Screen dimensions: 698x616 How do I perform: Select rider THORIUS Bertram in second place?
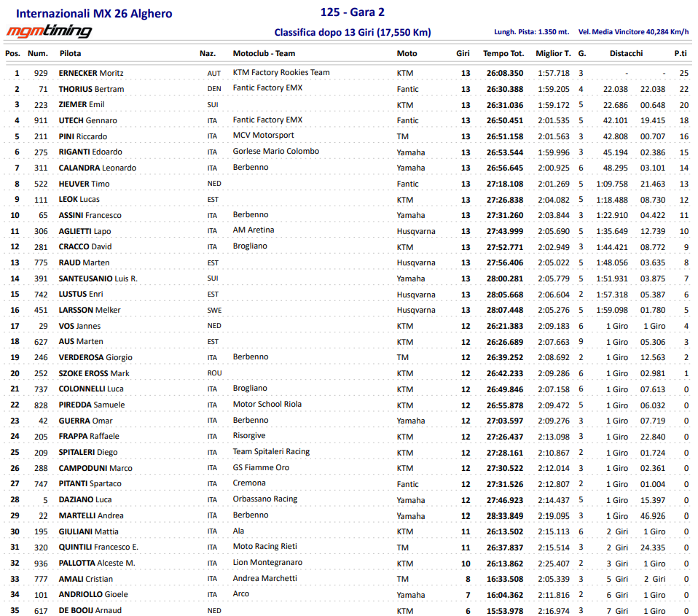(91, 89)
